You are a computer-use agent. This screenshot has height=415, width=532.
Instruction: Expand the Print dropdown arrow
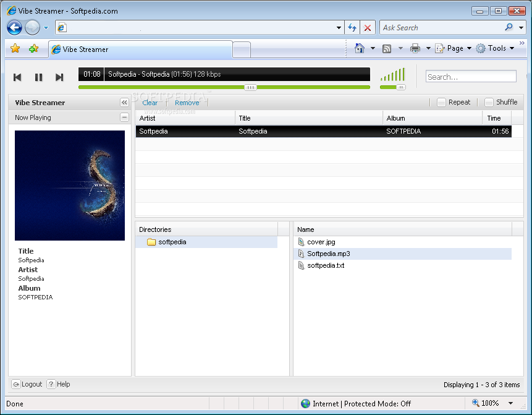pyautogui.click(x=428, y=49)
